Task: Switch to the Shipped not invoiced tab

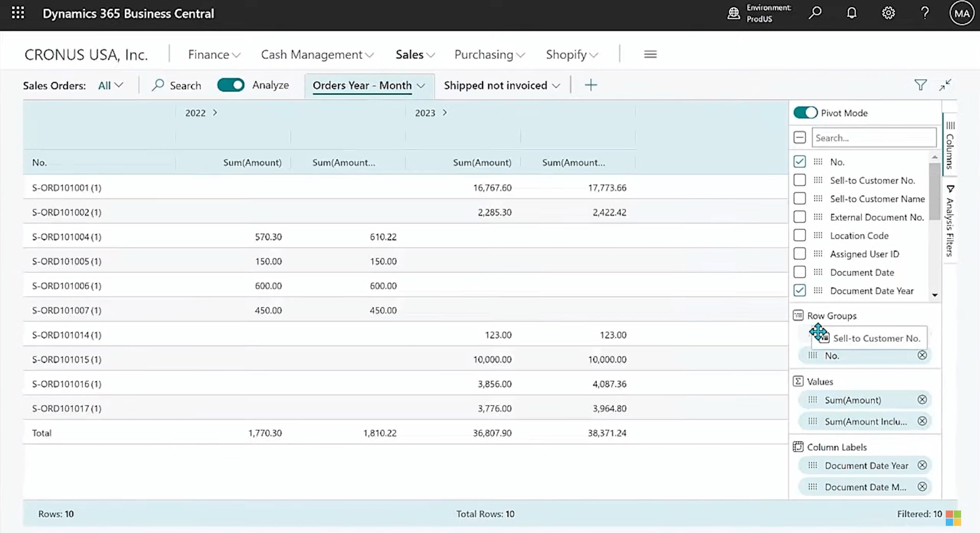Action: click(495, 85)
